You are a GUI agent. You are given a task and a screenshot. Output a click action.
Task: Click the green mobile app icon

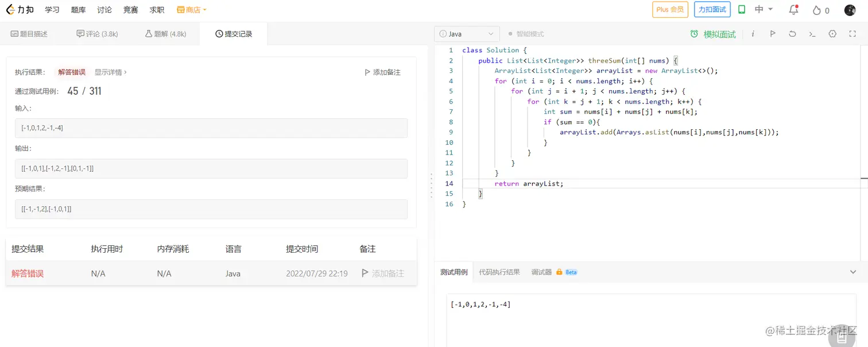click(743, 10)
